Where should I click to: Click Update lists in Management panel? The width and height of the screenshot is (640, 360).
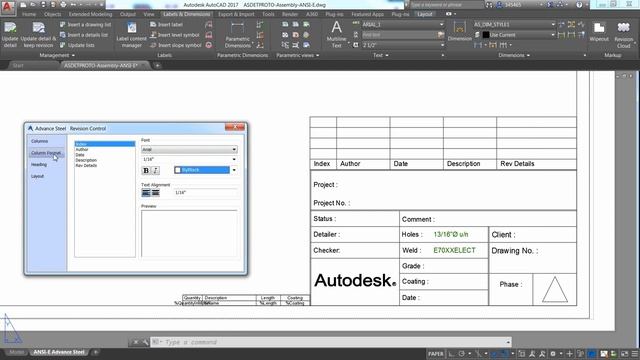click(x=77, y=45)
